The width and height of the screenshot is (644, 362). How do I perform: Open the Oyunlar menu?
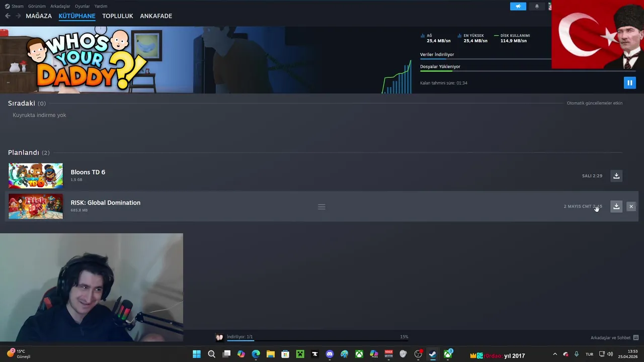pos(83,7)
